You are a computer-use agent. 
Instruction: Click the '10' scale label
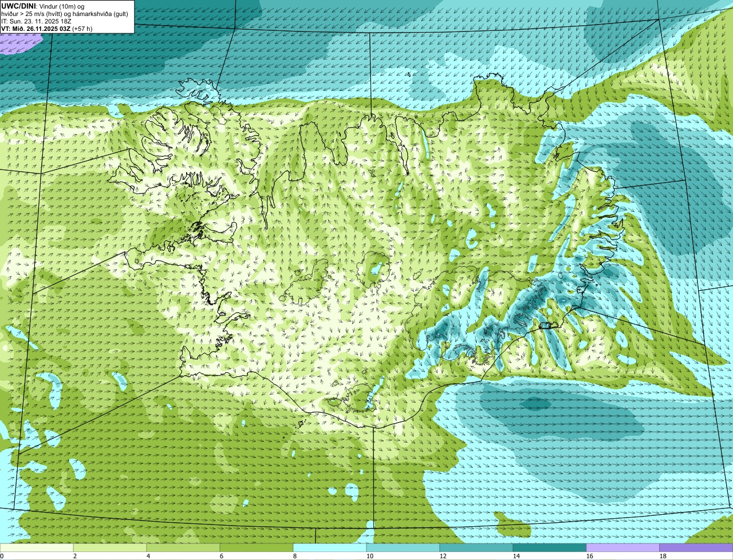click(370, 556)
